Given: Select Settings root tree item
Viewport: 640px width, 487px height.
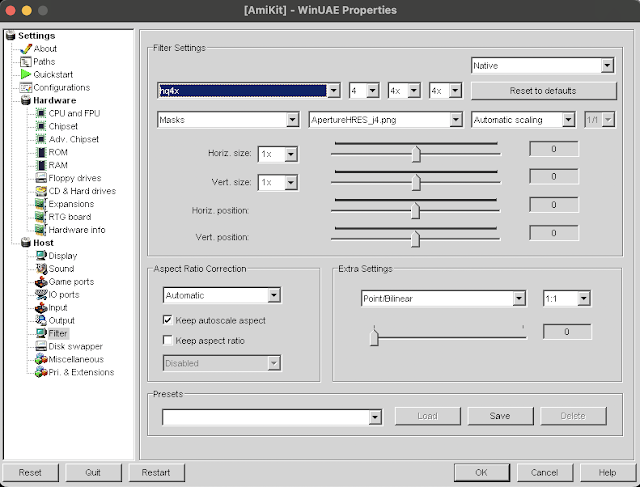Looking at the screenshot, I should coord(36,36).
